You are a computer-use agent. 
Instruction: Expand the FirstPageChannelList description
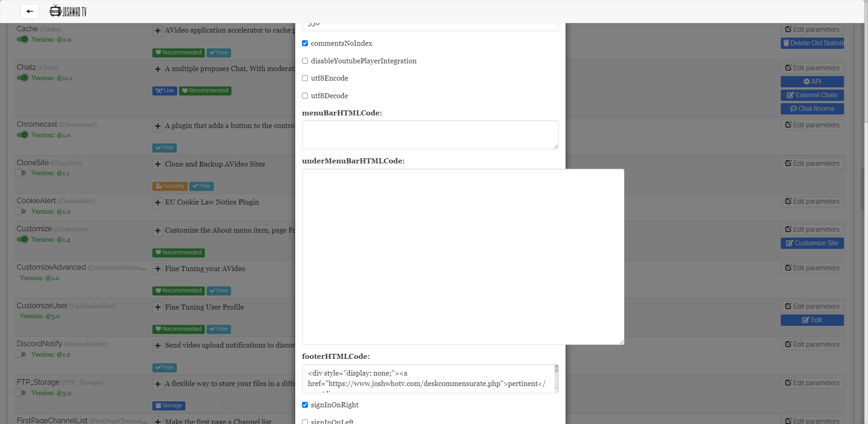click(157, 421)
